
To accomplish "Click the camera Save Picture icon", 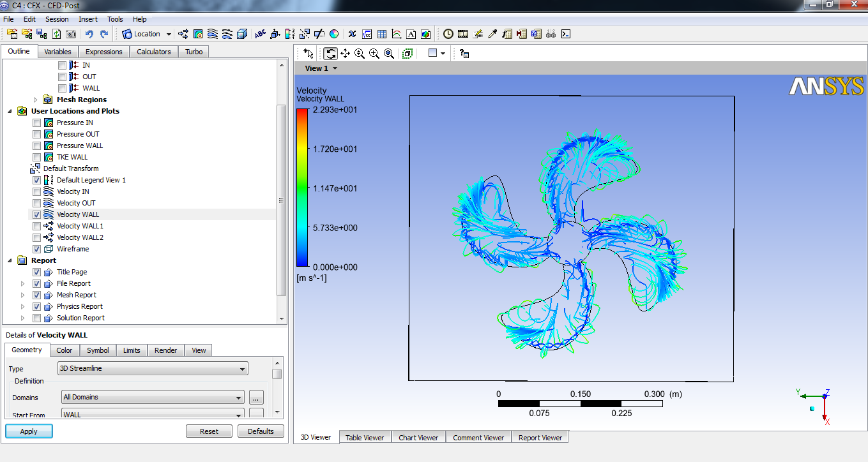I will pyautogui.click(x=71, y=34).
